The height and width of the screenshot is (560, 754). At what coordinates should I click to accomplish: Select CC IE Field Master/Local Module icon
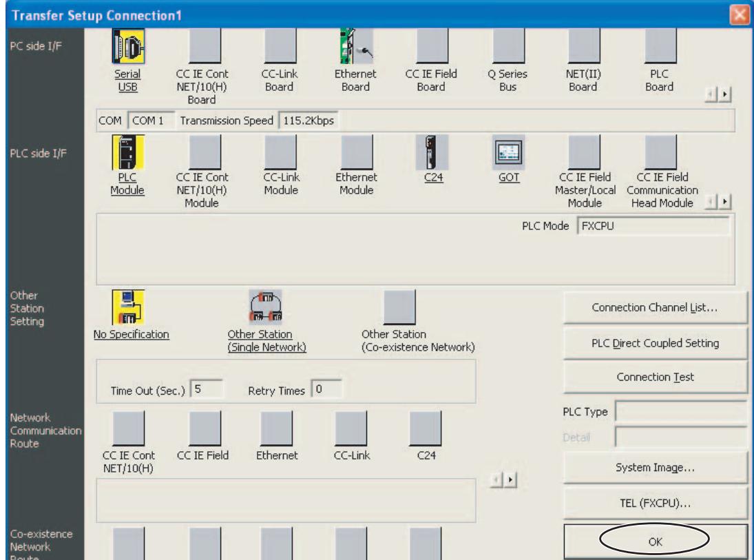[584, 152]
